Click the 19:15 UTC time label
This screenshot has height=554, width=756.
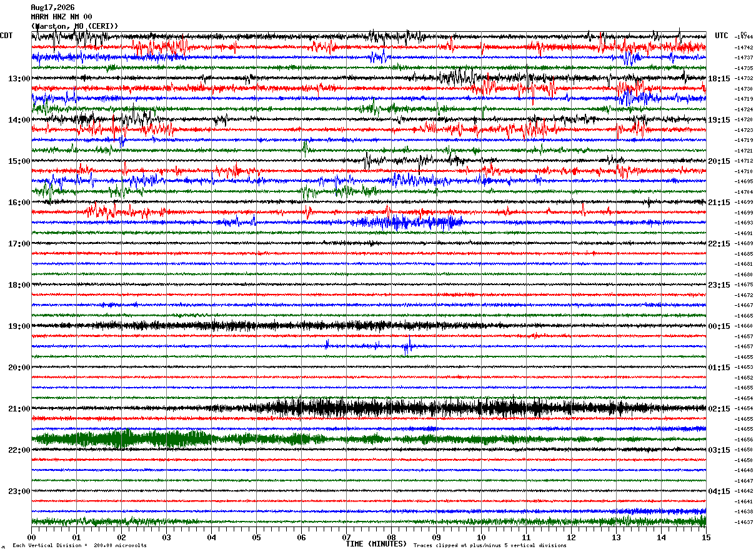(719, 120)
